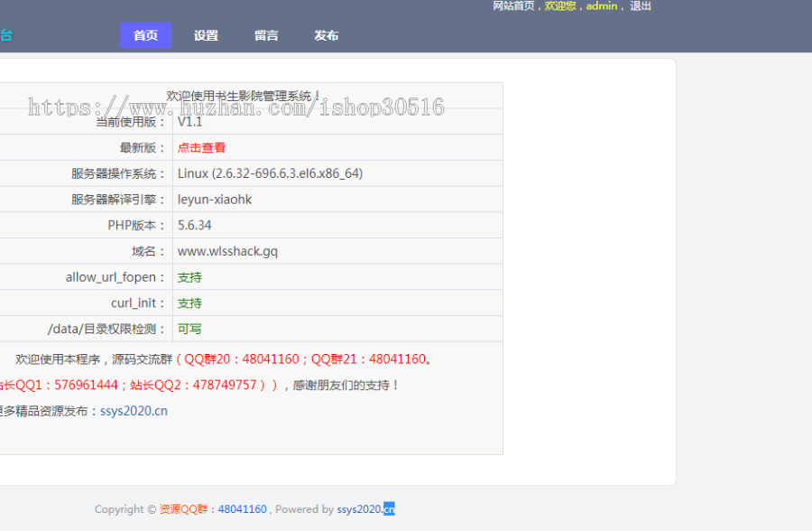Click the 欢迎您 greeting text
812x531 pixels.
pos(563,6)
